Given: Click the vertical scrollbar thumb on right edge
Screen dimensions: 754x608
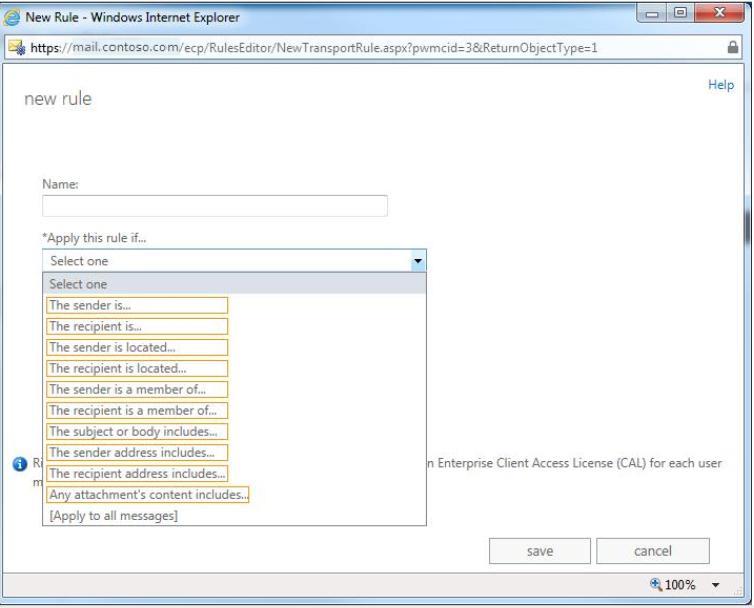Looking at the screenshot, I should coord(748,227).
